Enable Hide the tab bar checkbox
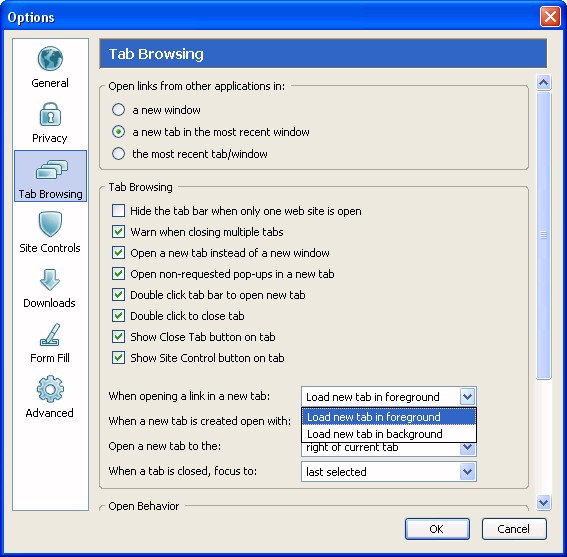The height and width of the screenshot is (557, 567). (118, 211)
